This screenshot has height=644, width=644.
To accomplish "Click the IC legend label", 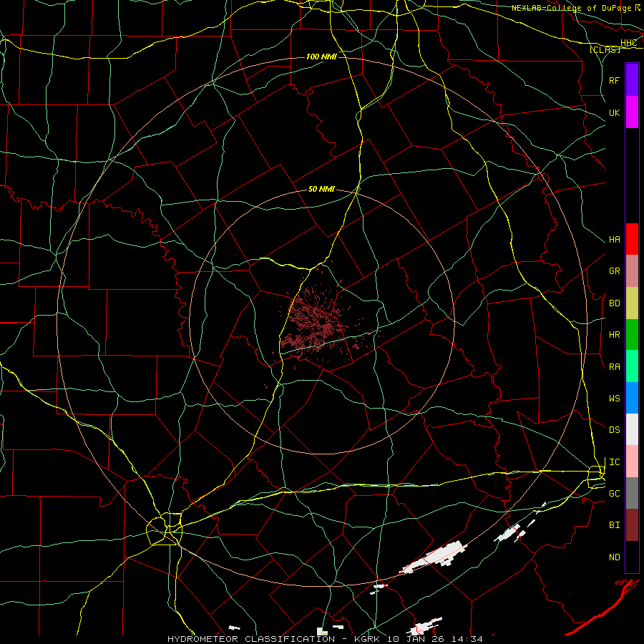I will pyautogui.click(x=614, y=462).
